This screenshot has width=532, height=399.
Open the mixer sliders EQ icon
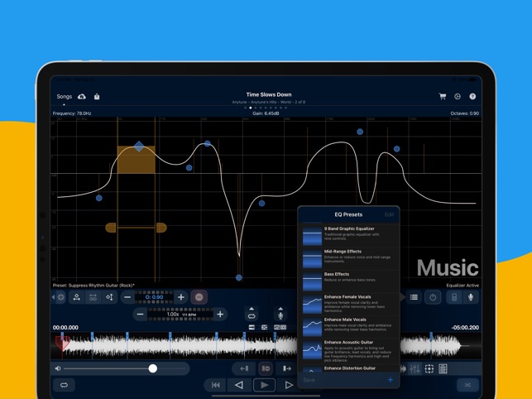pos(415,368)
